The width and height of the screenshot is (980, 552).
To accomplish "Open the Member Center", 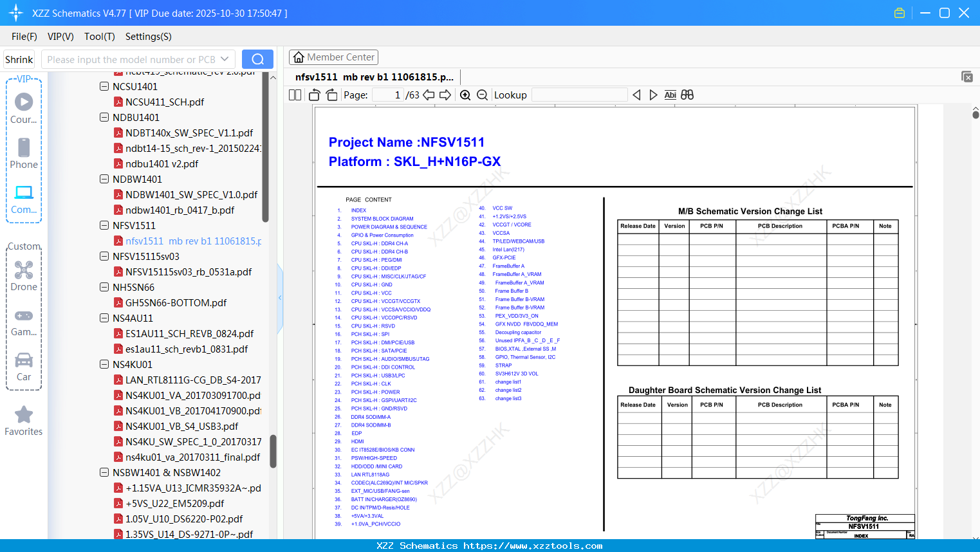I will click(x=333, y=57).
